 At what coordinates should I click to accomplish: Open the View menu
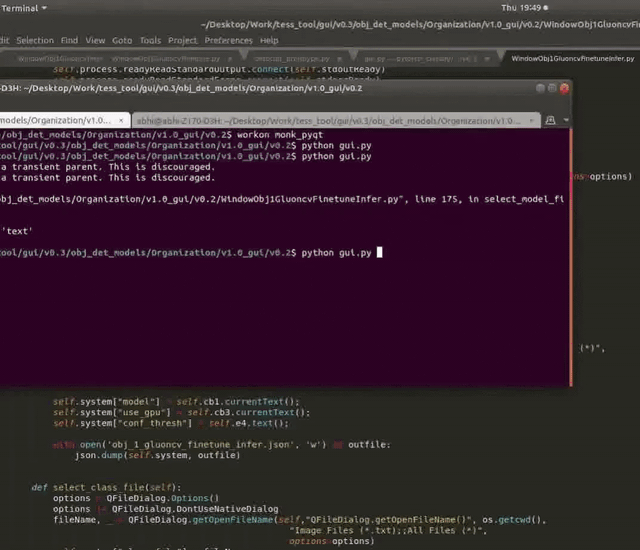[x=96, y=40]
